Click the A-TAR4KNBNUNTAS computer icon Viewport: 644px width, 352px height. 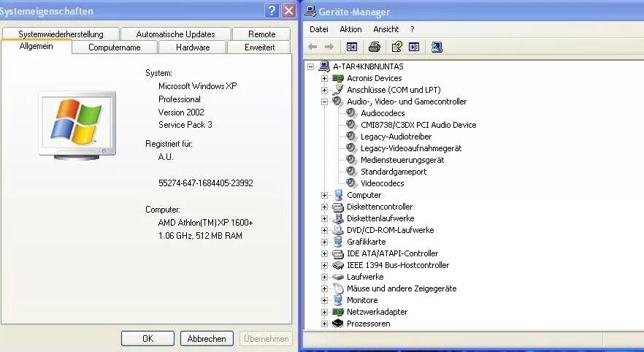tap(324, 66)
